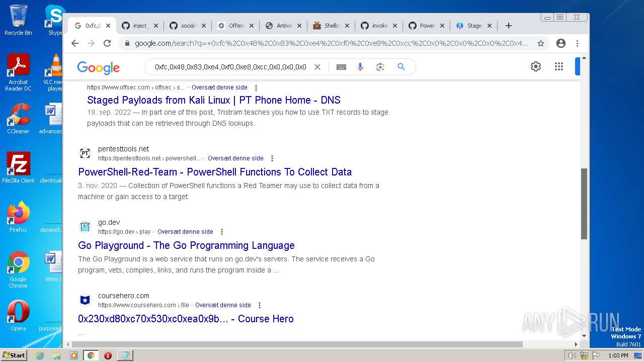Click the Google logo

click(x=98, y=67)
